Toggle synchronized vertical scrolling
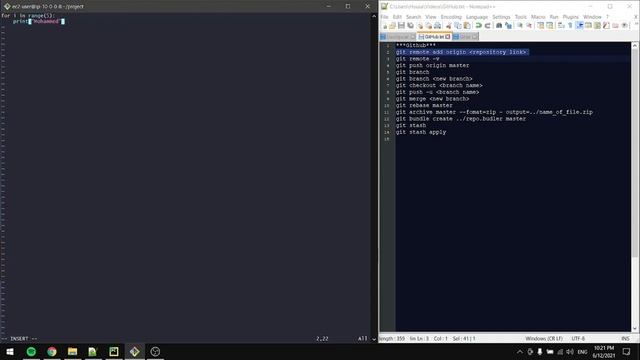This screenshot has width=640, height=360. (540, 26)
